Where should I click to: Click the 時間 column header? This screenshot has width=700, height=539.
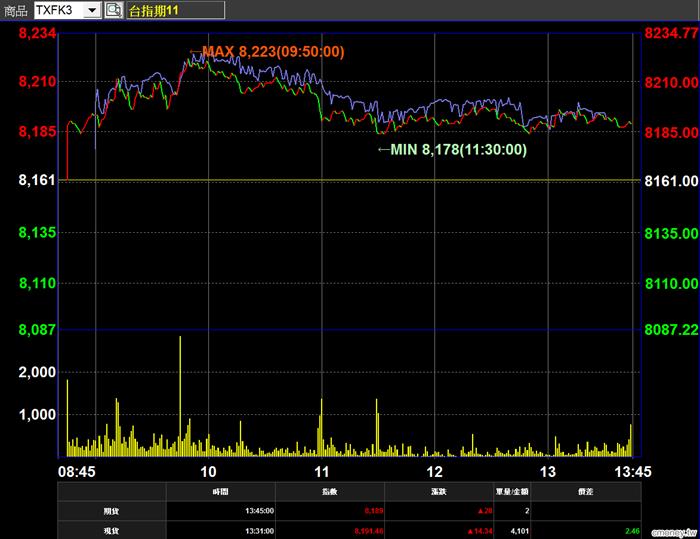[220, 492]
